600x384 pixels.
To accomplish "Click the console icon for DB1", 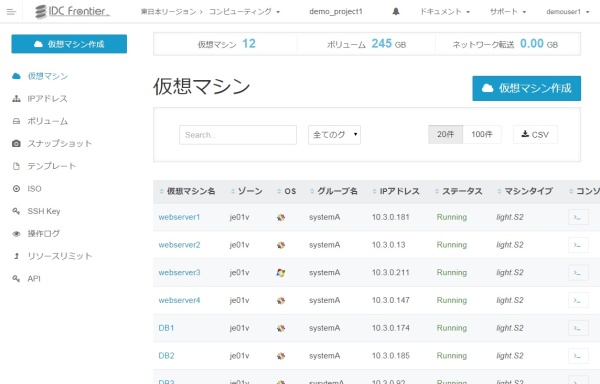I will [578, 328].
